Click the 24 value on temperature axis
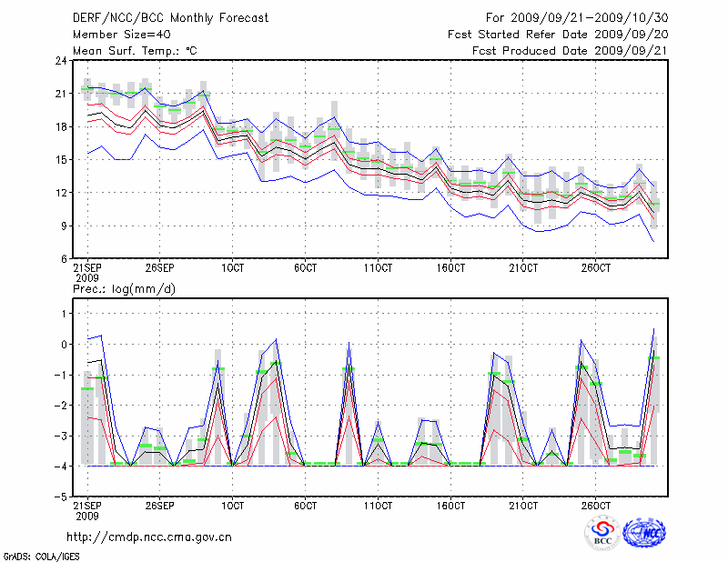 [62, 61]
